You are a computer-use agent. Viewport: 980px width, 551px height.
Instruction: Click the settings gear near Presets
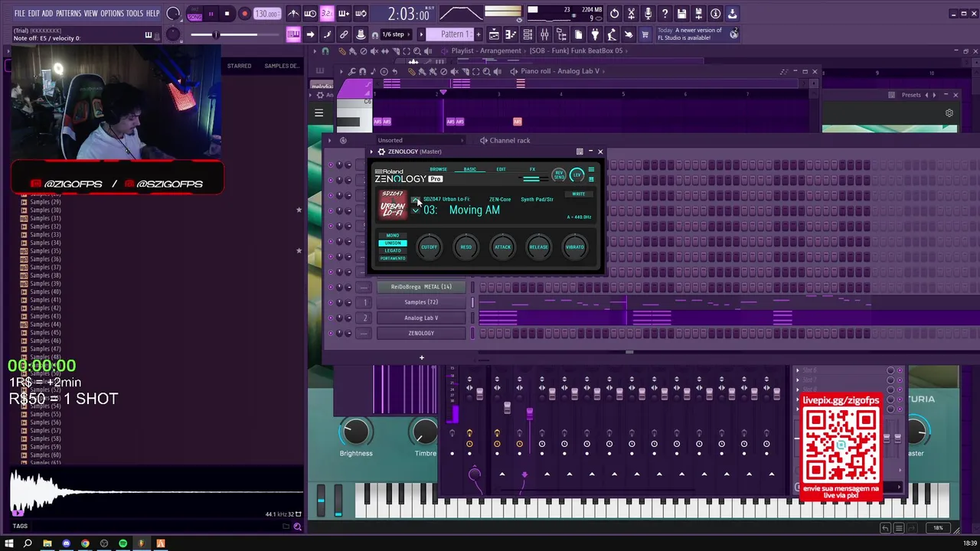click(949, 113)
